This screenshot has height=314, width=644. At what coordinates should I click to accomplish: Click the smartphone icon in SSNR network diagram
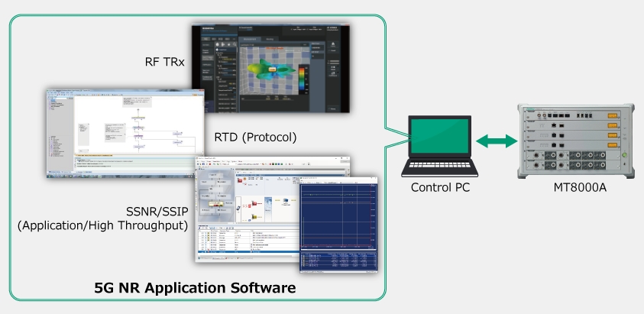click(x=238, y=208)
